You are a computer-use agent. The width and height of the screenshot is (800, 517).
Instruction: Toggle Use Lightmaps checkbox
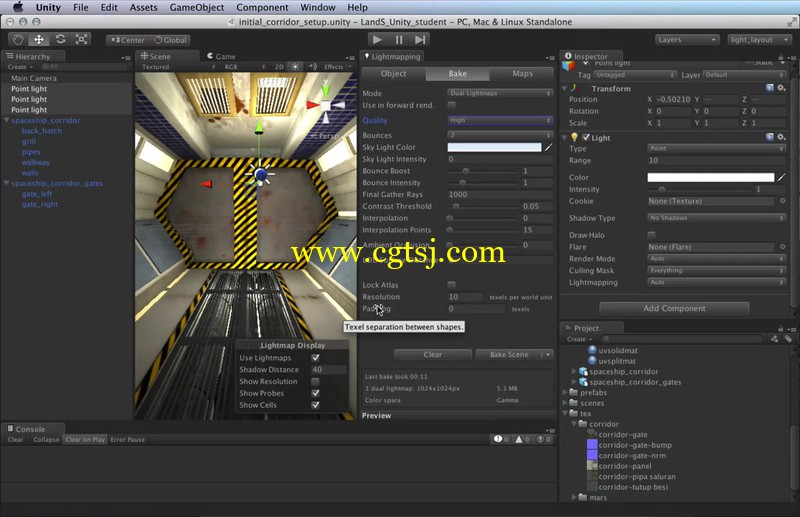point(315,358)
